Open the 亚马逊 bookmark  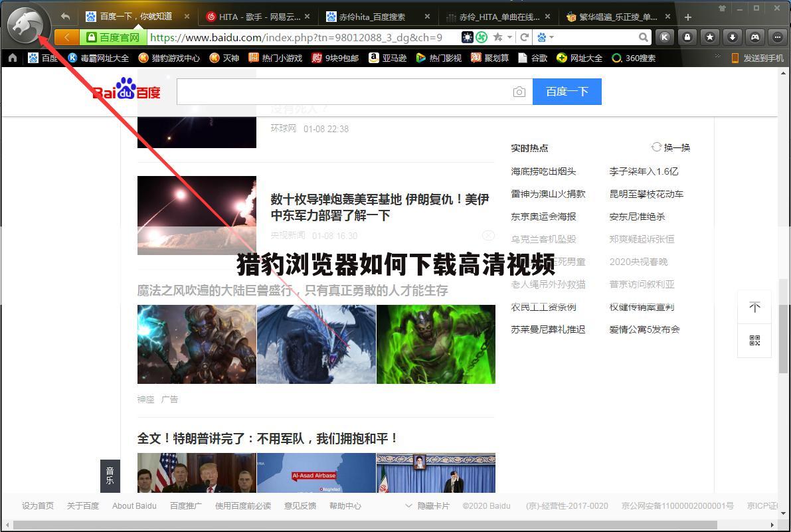[x=387, y=58]
